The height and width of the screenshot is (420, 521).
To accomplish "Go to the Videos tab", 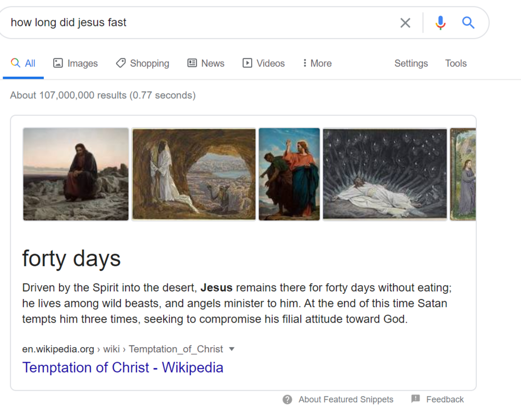I will (x=264, y=63).
